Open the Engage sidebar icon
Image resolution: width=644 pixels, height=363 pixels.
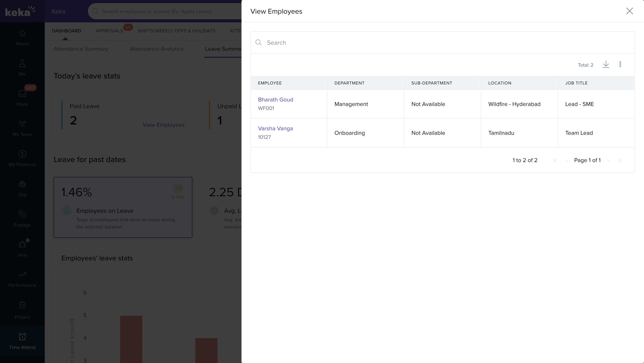click(22, 219)
